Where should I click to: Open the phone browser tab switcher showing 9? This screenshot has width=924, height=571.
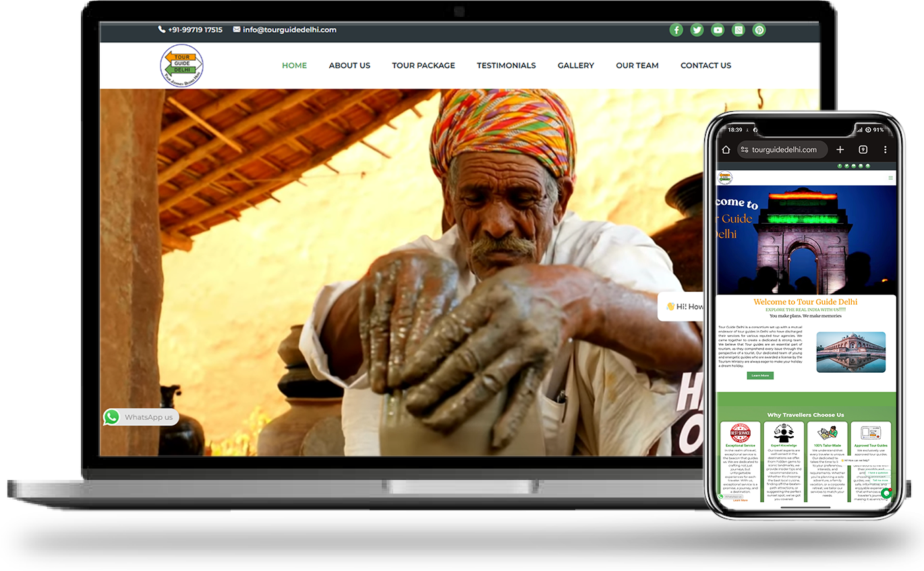[863, 150]
